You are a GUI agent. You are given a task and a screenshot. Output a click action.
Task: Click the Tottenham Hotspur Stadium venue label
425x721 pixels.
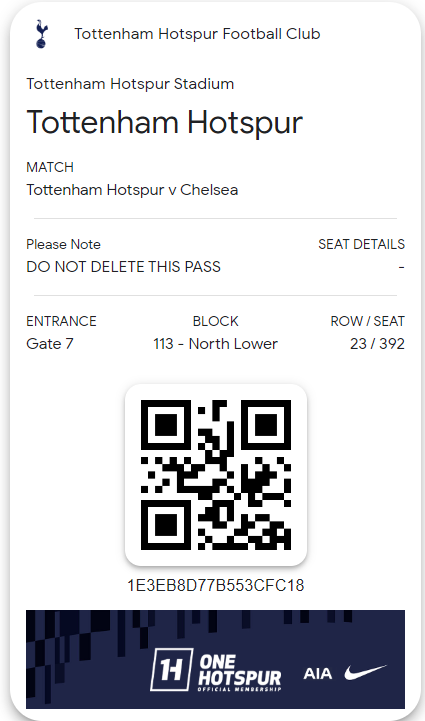point(130,84)
